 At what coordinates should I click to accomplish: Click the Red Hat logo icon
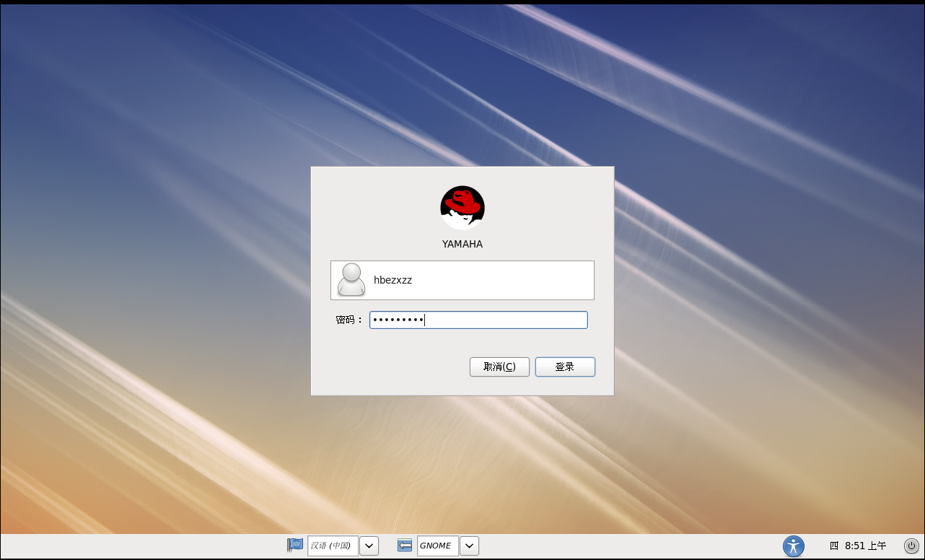462,207
